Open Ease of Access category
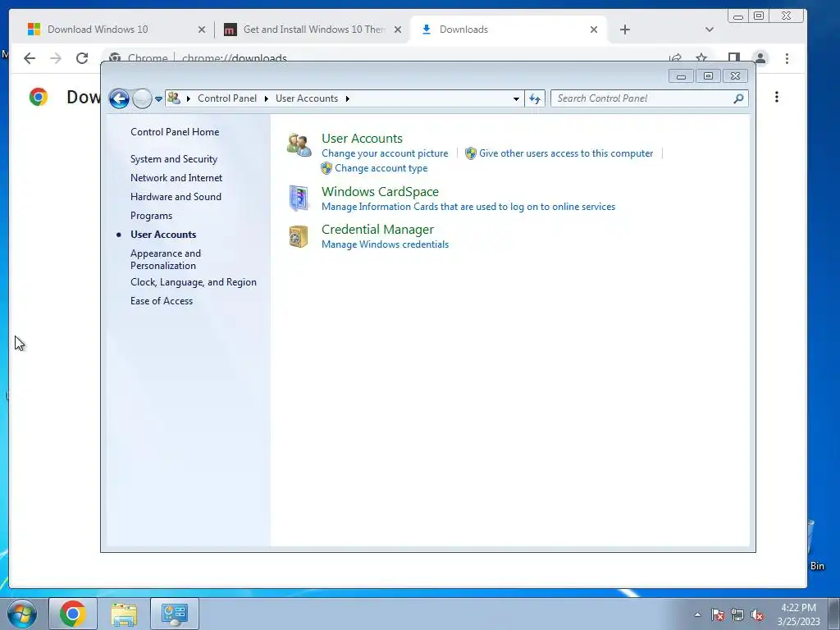840x630 pixels. pyautogui.click(x=162, y=301)
